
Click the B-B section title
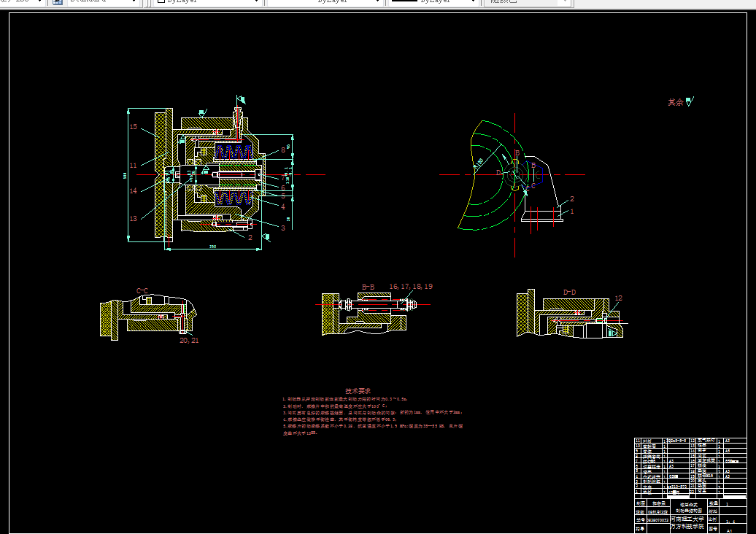[x=368, y=287]
